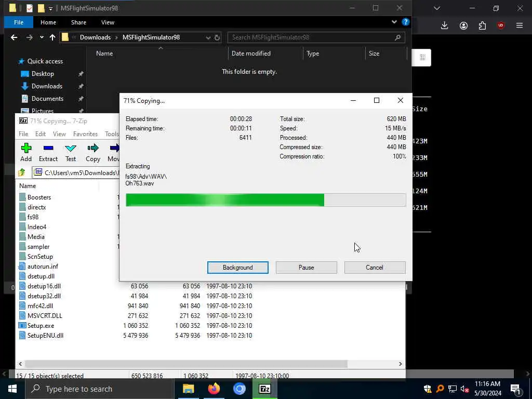The image size is (532, 399).
Task: Click the network tray icon
Action: (453, 389)
